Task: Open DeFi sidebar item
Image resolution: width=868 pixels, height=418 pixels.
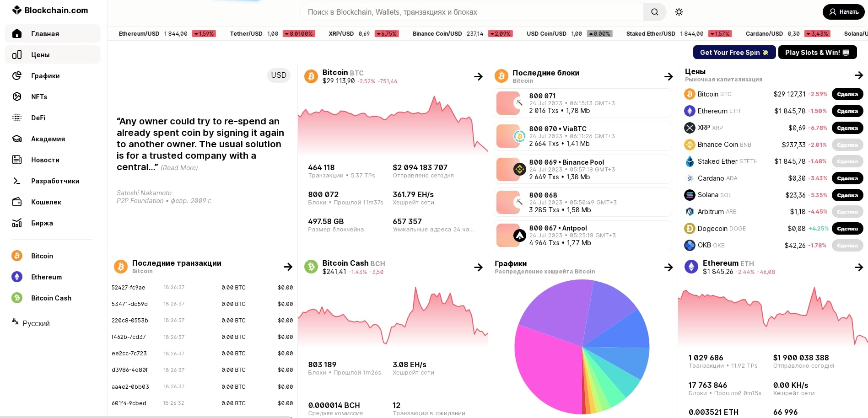Action: click(53, 118)
